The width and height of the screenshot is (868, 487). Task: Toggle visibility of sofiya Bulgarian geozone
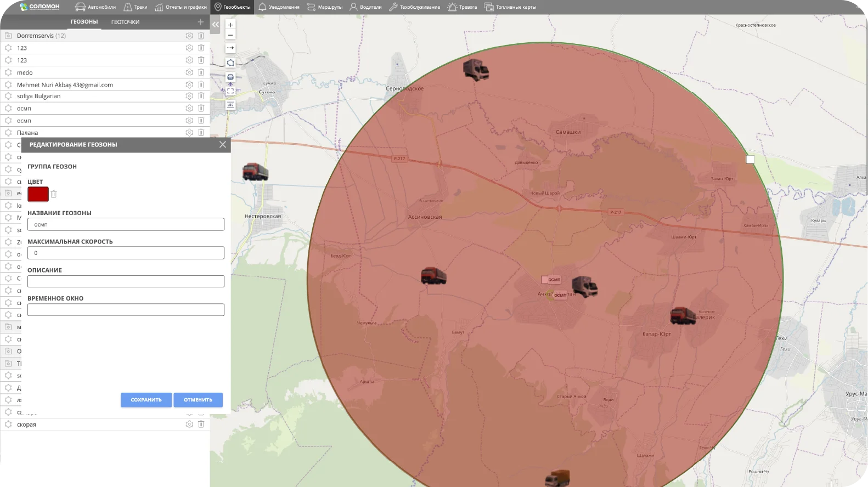click(x=8, y=96)
